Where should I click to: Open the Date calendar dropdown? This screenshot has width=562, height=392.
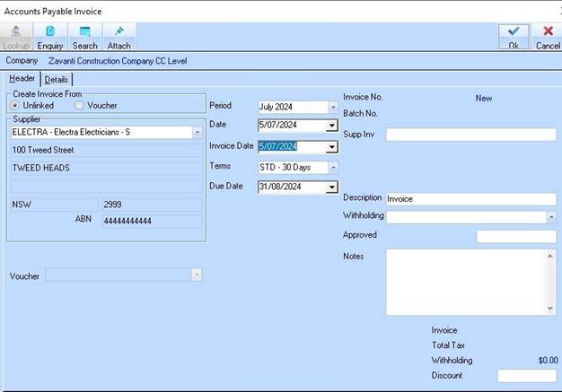[x=332, y=126]
